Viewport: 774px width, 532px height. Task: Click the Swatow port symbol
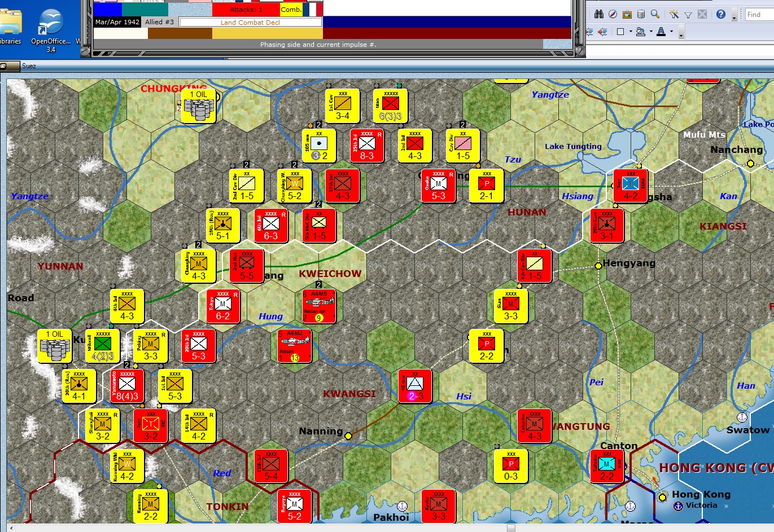click(742, 417)
